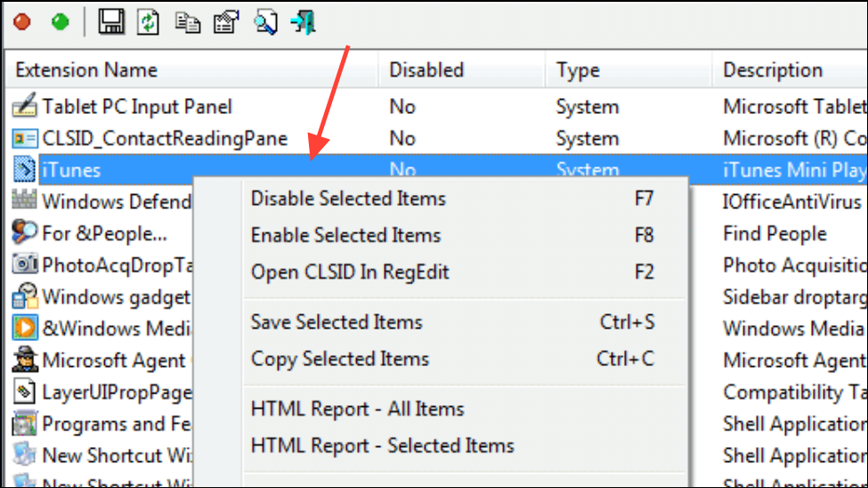The width and height of the screenshot is (868, 488).
Task: Click the refresh icon in toolbar
Action: click(148, 22)
